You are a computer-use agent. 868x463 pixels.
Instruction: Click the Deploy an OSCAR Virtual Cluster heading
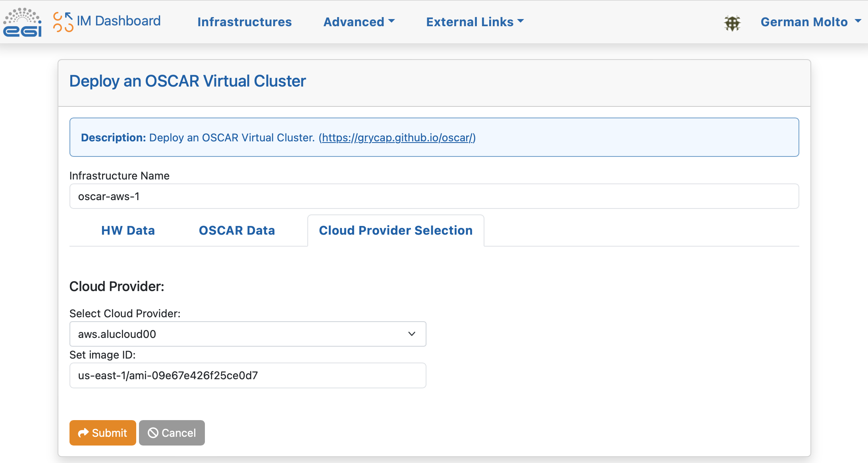point(187,81)
